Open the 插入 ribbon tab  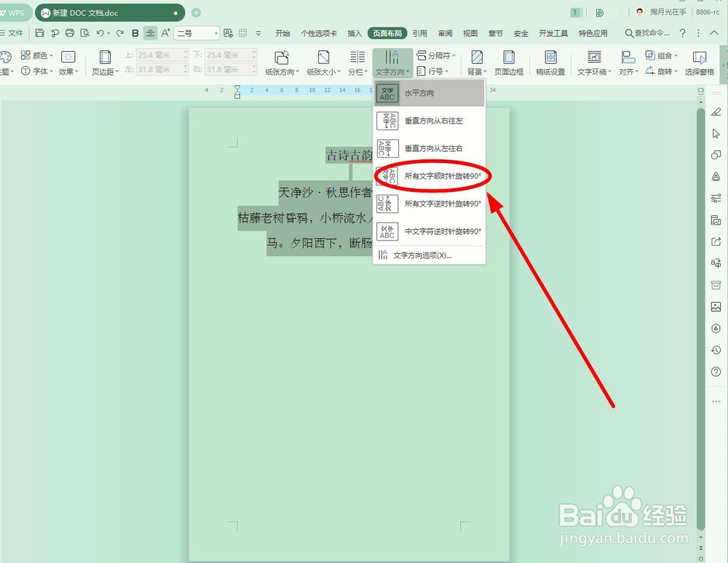coord(355,33)
